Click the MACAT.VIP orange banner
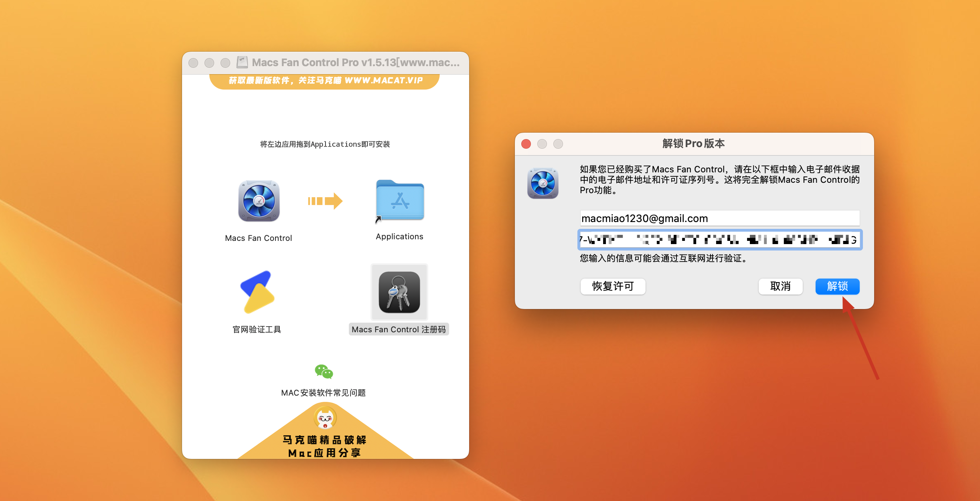The image size is (980, 501). [324, 81]
